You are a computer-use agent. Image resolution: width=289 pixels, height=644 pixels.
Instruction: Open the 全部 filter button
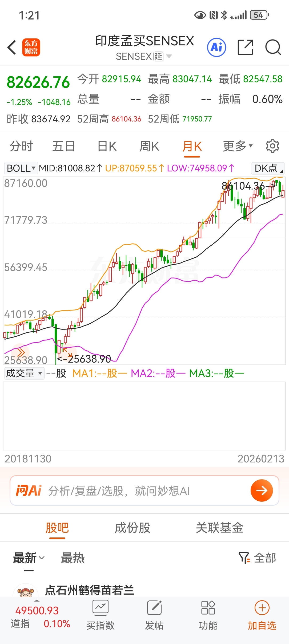pyautogui.click(x=257, y=558)
